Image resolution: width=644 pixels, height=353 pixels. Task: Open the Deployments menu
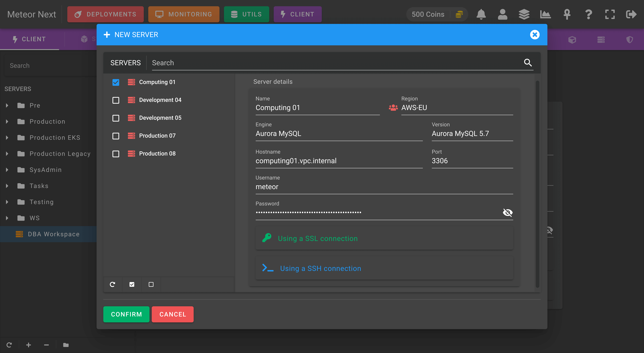tap(106, 14)
